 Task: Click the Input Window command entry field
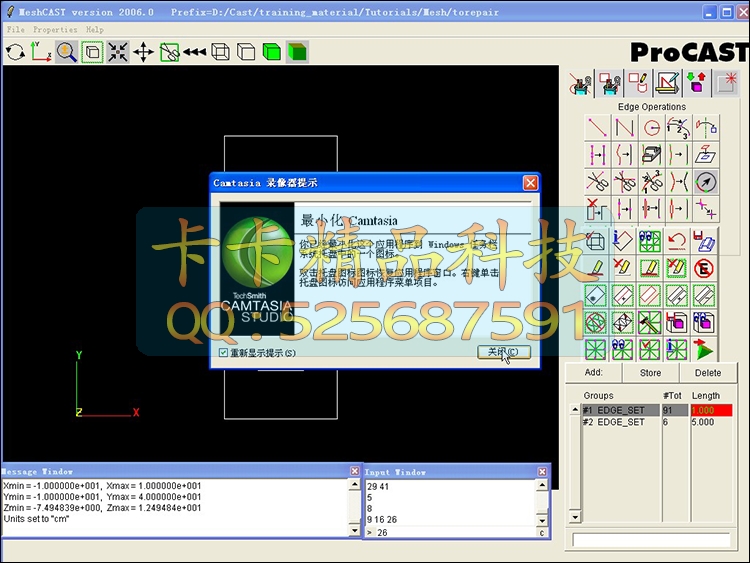coord(450,532)
